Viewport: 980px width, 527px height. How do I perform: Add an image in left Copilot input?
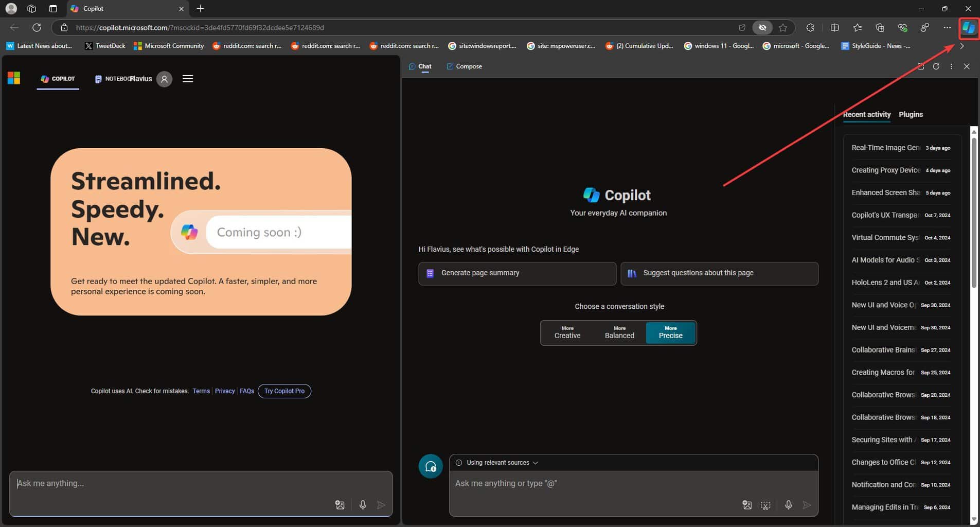tap(340, 505)
